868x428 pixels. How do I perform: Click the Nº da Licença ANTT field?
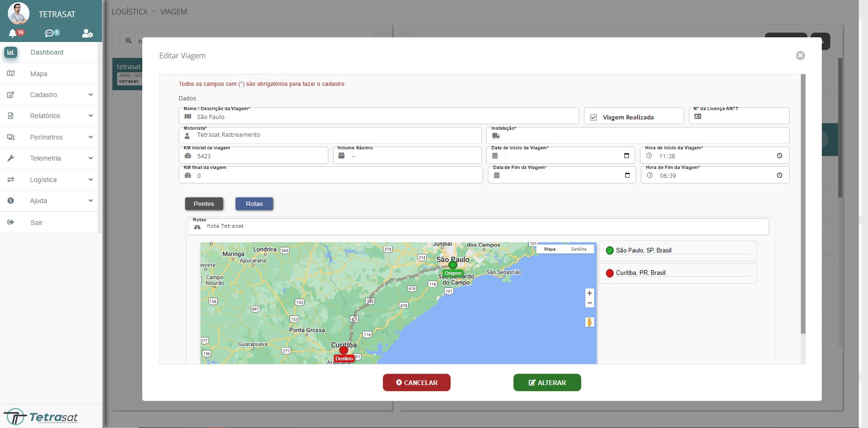(x=739, y=116)
